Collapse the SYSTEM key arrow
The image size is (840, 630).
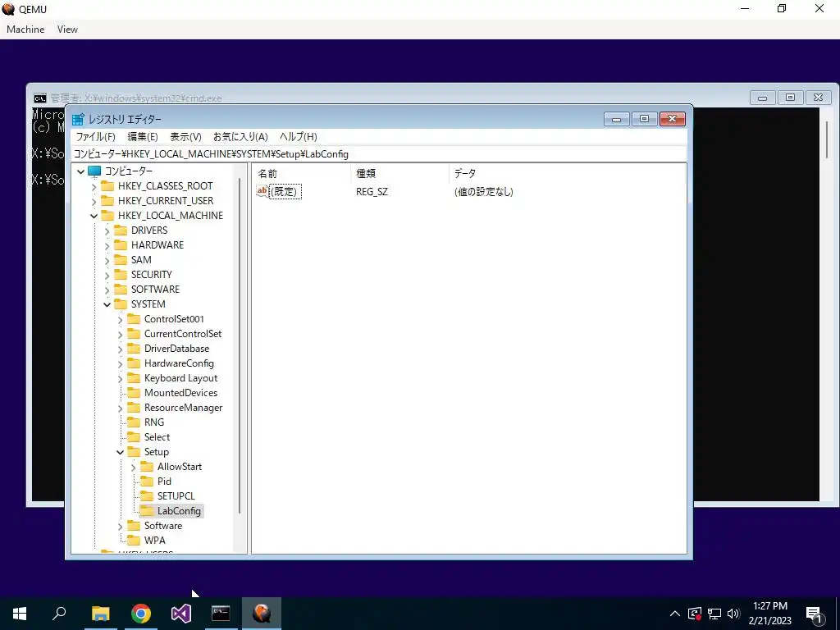coord(107,305)
